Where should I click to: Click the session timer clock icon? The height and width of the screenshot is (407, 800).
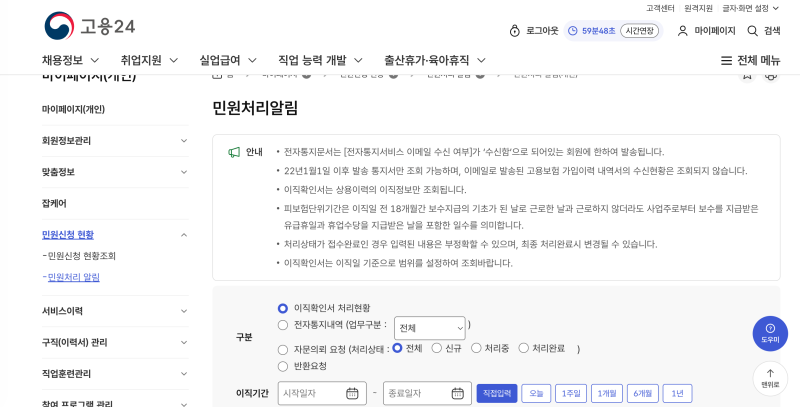(572, 31)
